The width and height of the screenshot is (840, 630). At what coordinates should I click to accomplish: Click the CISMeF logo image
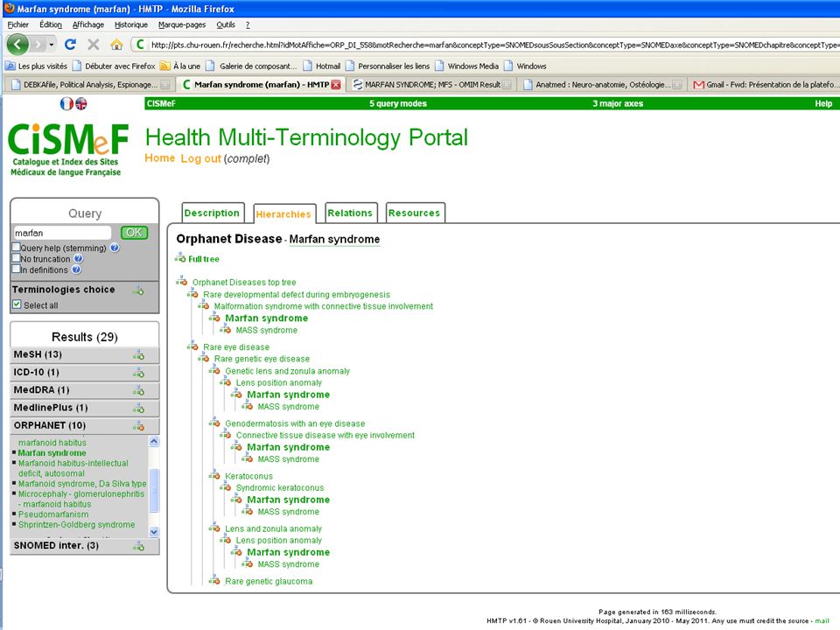[67, 150]
